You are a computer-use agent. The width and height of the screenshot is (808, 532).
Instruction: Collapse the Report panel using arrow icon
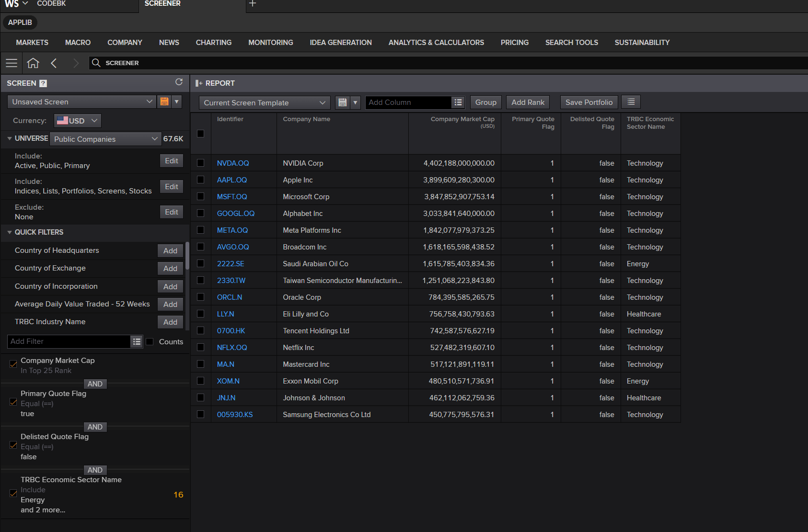tap(199, 83)
